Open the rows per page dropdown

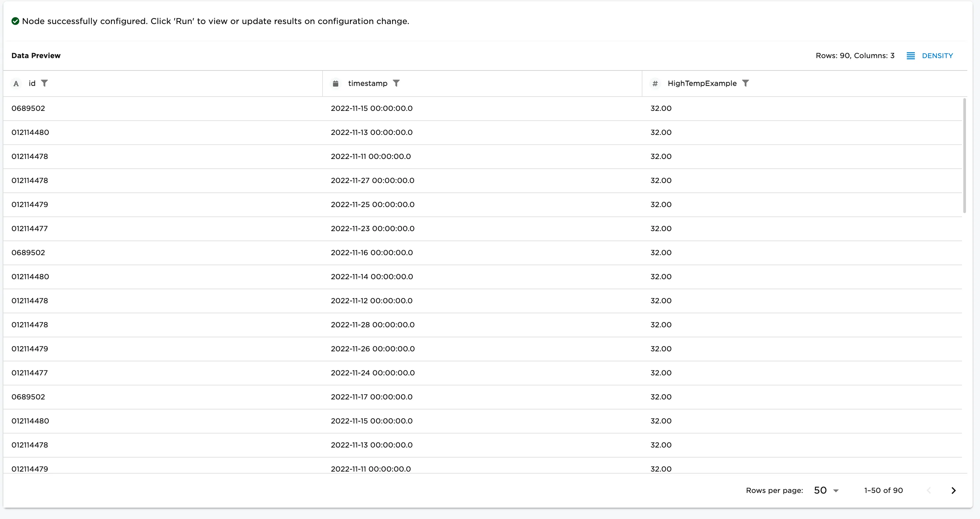(x=826, y=491)
